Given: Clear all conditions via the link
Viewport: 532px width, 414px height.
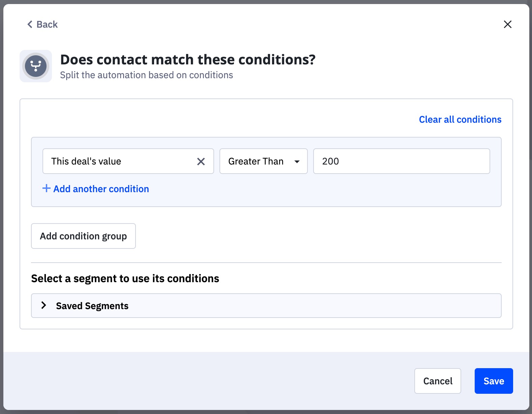Looking at the screenshot, I should [x=460, y=119].
